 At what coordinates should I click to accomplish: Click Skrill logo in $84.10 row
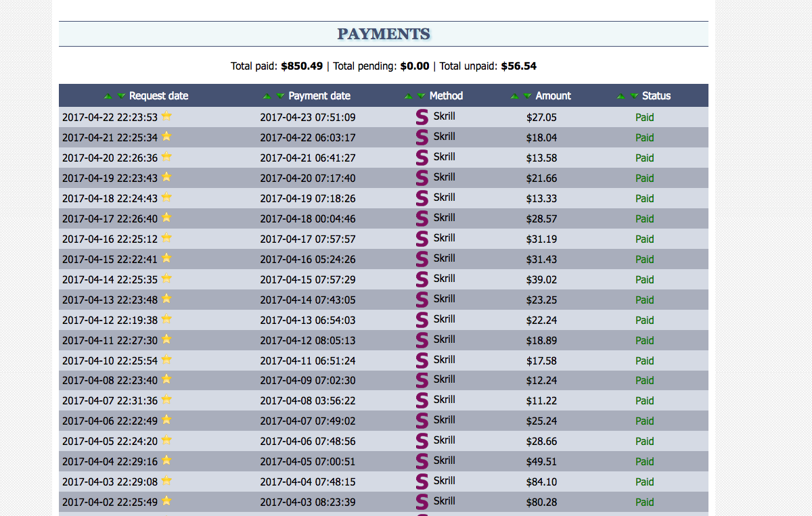click(x=422, y=482)
